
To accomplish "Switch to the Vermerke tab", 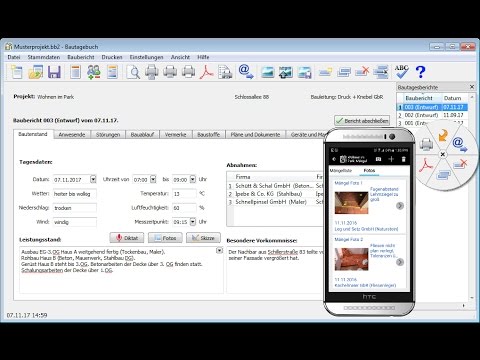I will (175, 135).
